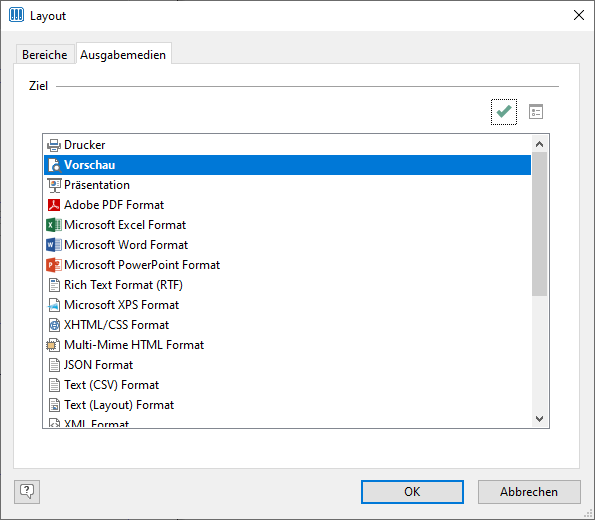Select Text (Layout) Format
595x520 pixels.
(288, 405)
